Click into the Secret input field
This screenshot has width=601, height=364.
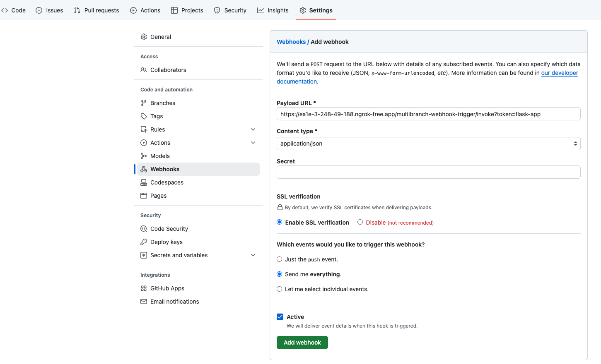(x=428, y=172)
